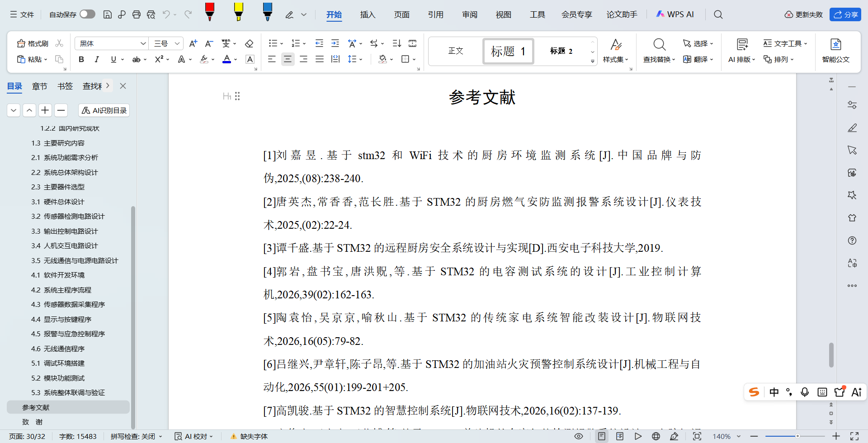The width and height of the screenshot is (868, 443).
Task: Toggle italic formatting
Action: point(97,59)
